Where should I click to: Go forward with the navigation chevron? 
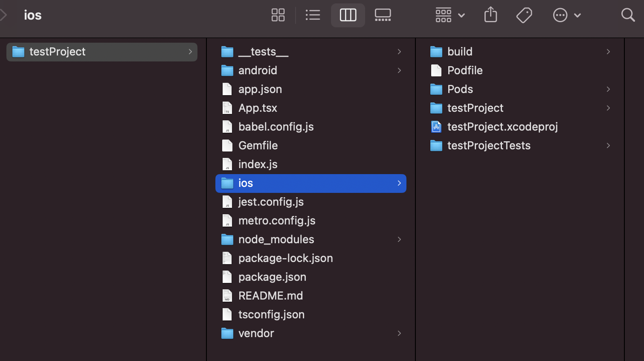3,15
